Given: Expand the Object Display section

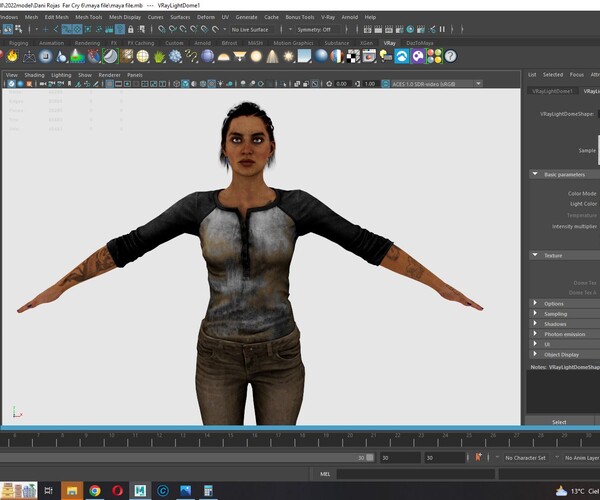Looking at the screenshot, I should click(564, 355).
